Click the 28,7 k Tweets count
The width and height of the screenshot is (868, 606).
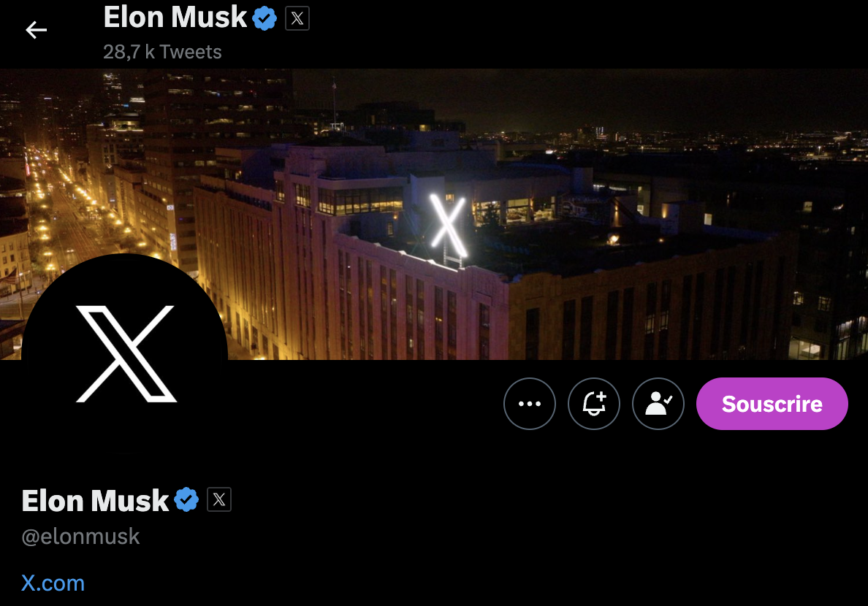tap(162, 52)
